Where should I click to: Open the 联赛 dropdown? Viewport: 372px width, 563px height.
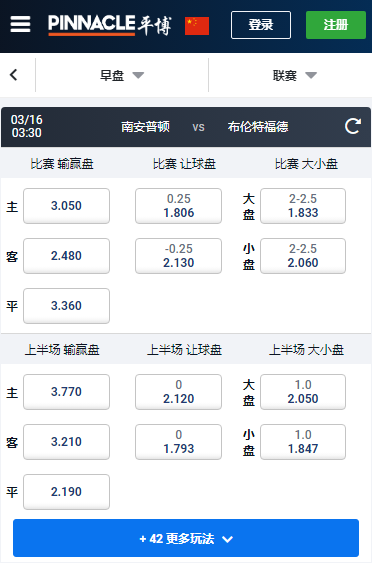tap(294, 75)
